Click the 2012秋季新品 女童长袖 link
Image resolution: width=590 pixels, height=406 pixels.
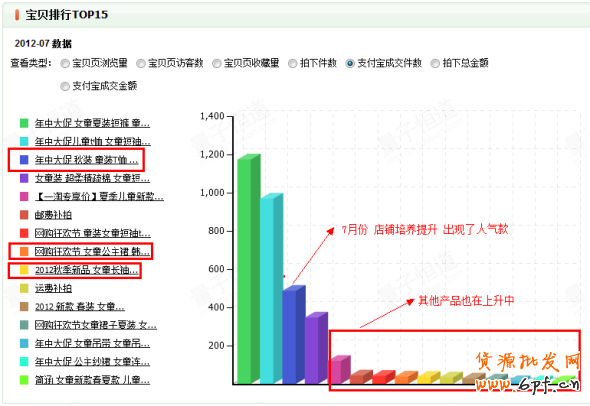tap(87, 270)
